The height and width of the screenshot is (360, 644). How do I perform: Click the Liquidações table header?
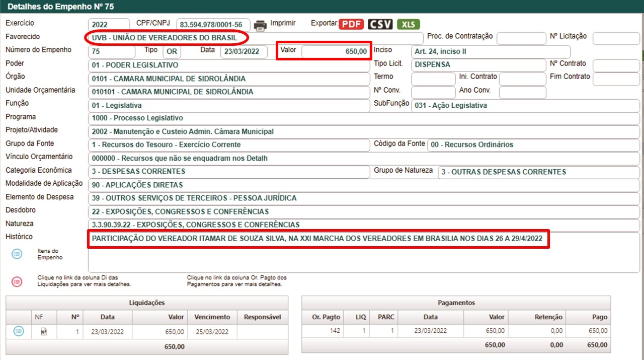pyautogui.click(x=147, y=303)
